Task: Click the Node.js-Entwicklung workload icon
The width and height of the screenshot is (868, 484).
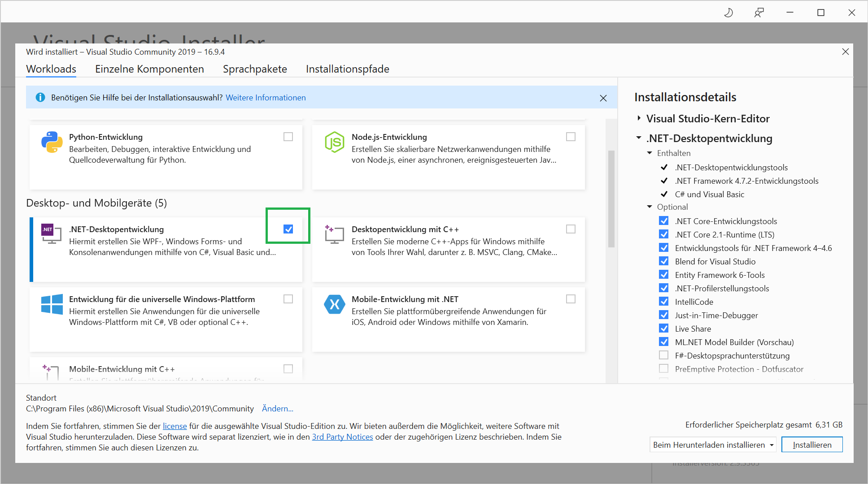Action: coord(334,142)
